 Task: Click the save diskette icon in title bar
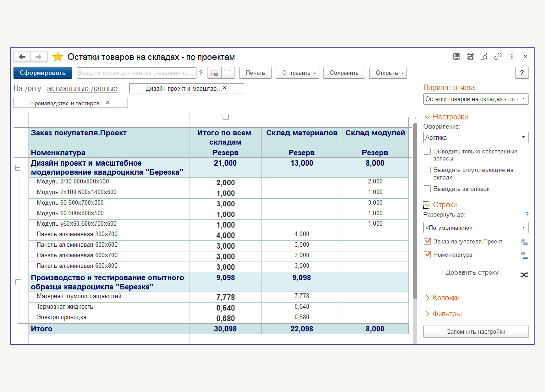coord(457,57)
